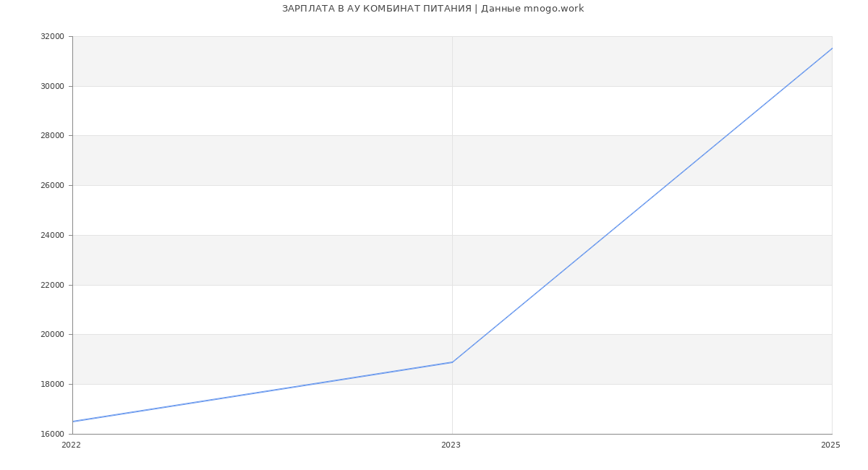Select the 30000 y-axis label
Screen dimensions: 868x470
pos(52,86)
